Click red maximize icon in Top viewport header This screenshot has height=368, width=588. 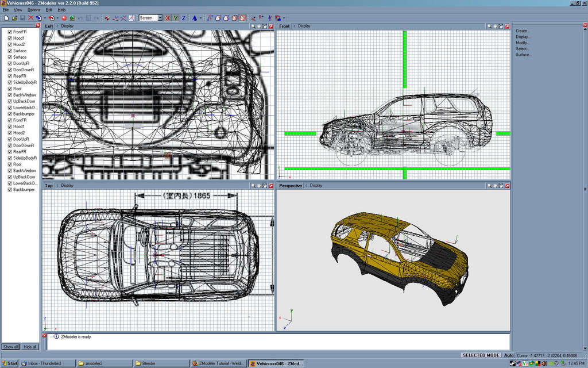point(271,186)
